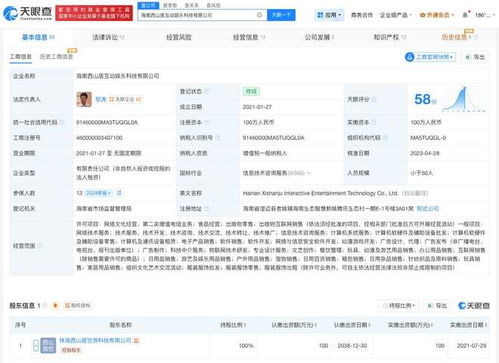Open the 股权结构 link
The width and height of the screenshot is (499, 363).
[x=77, y=306]
